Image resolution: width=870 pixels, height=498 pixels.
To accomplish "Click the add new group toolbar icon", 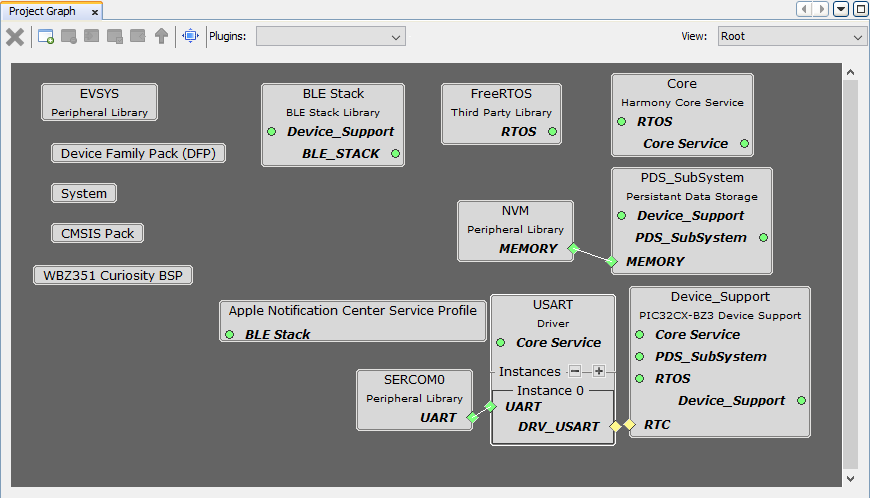I will 45,37.
